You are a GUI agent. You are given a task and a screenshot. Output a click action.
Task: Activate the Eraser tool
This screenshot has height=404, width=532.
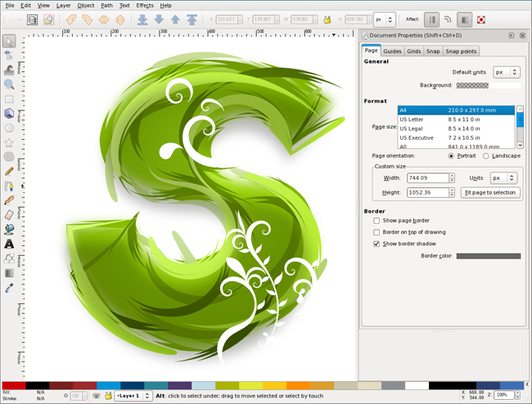(9, 214)
